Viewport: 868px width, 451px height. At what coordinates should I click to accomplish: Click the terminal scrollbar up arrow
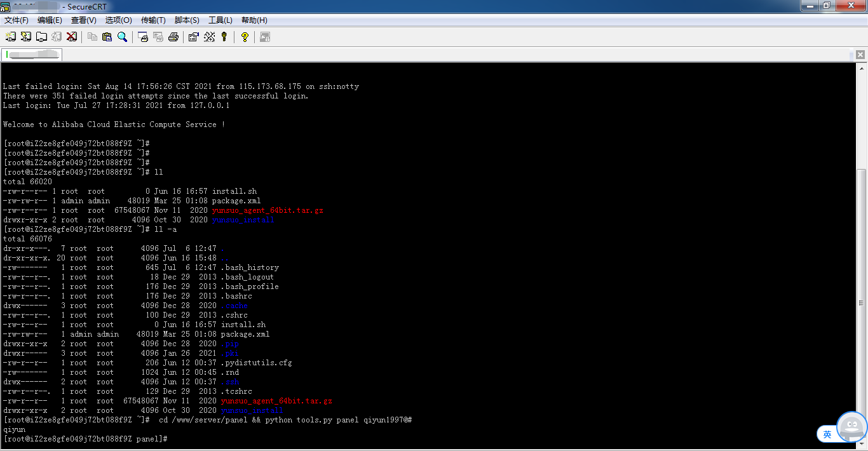[862, 67]
